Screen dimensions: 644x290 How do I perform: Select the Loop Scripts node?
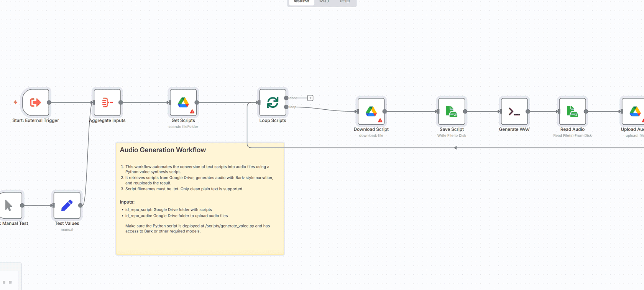click(273, 102)
